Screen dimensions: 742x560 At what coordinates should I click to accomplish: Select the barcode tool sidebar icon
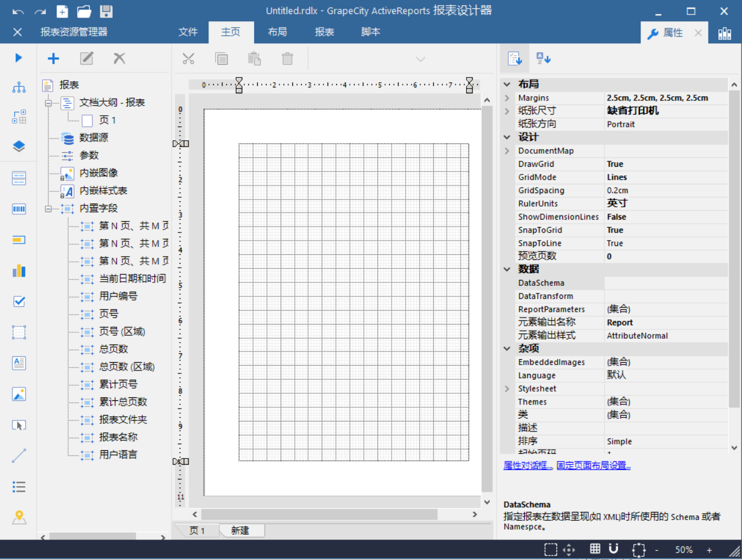tap(19, 208)
